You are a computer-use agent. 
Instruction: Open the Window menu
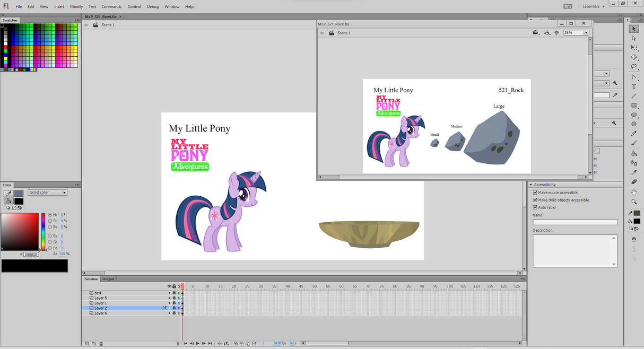coord(172,6)
